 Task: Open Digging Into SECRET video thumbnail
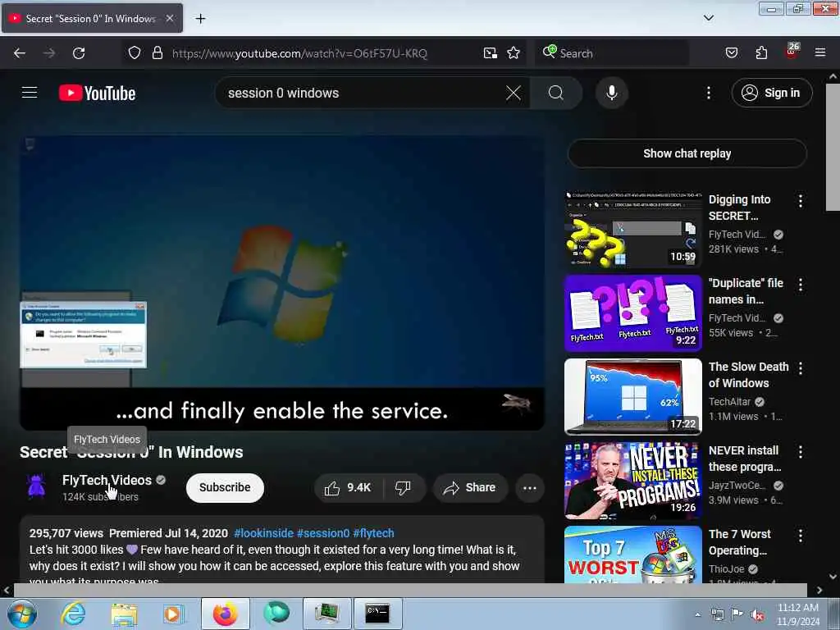pos(632,230)
